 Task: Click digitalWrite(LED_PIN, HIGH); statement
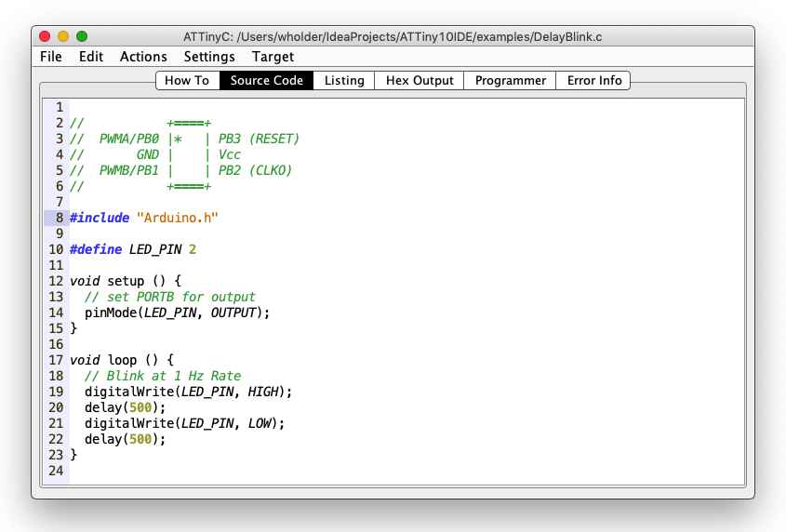pos(188,392)
